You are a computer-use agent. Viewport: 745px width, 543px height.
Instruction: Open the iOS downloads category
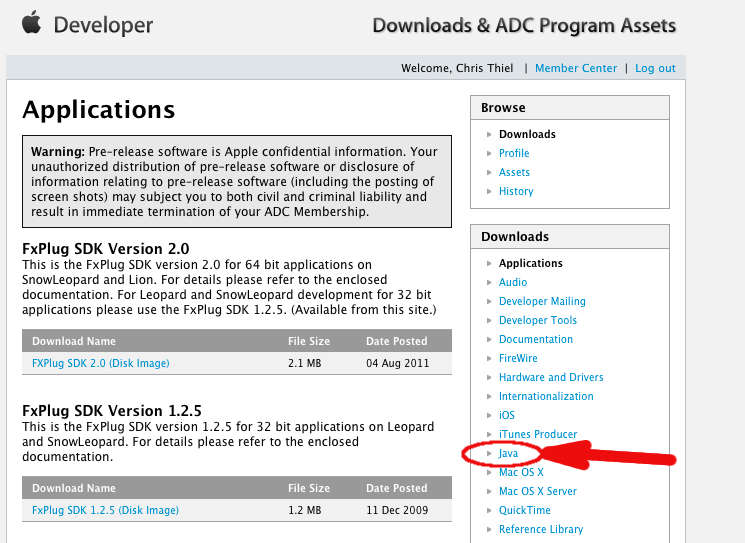pos(507,415)
